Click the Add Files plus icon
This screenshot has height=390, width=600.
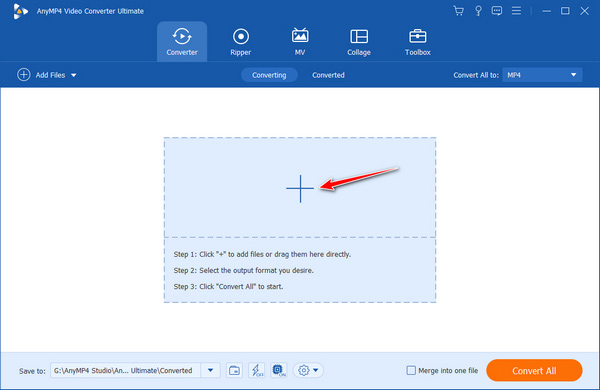coord(24,75)
